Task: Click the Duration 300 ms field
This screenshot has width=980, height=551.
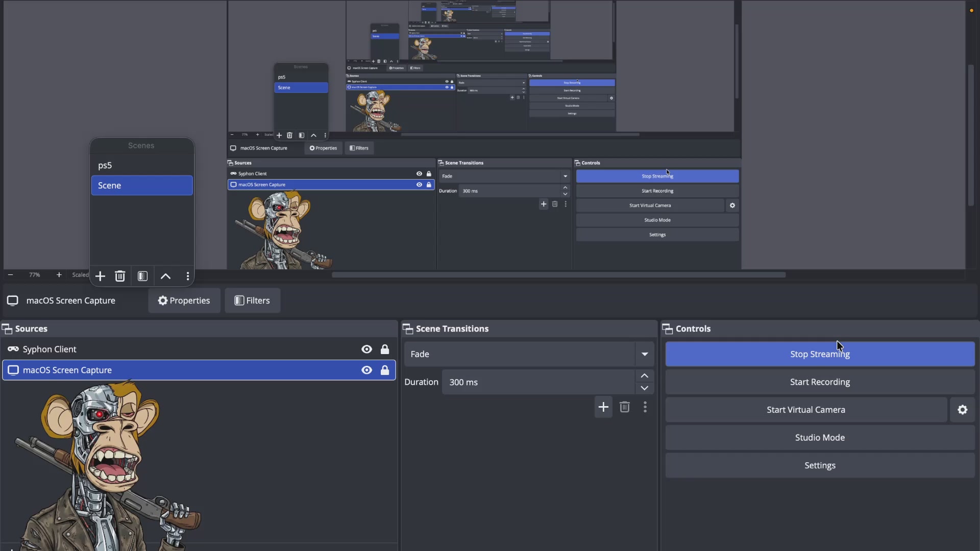Action: (x=539, y=382)
